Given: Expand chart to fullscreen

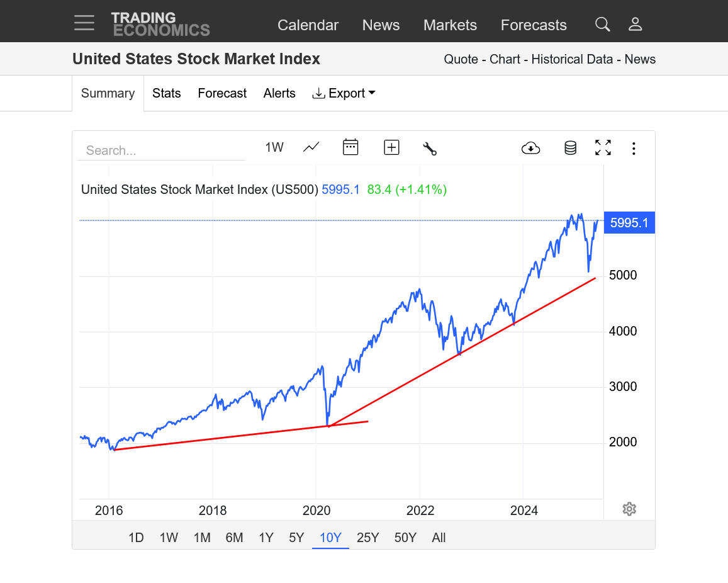Looking at the screenshot, I should (x=603, y=148).
